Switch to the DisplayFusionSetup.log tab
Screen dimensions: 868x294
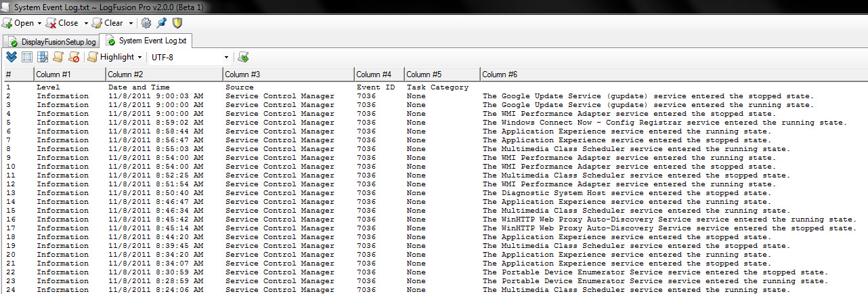click(53, 42)
